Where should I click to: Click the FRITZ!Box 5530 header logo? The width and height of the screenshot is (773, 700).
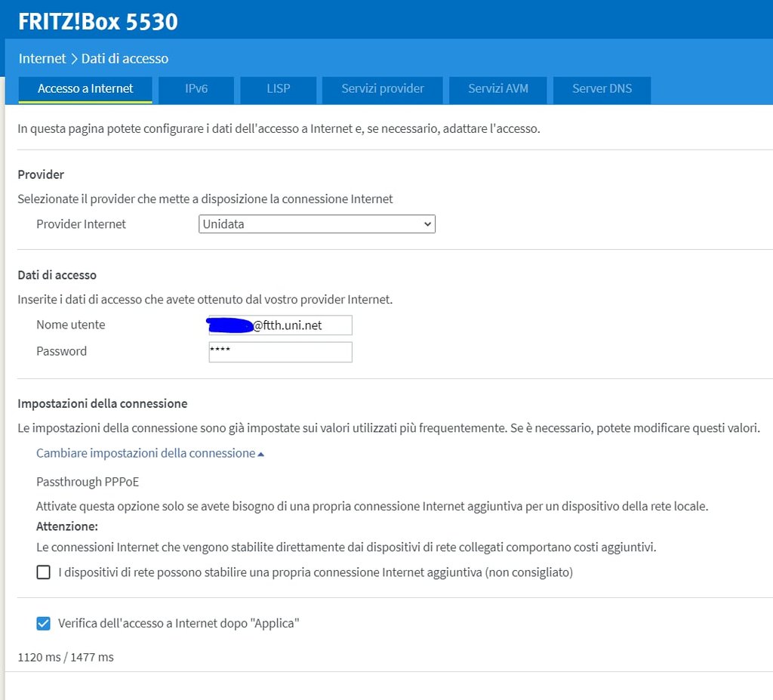tap(98, 21)
